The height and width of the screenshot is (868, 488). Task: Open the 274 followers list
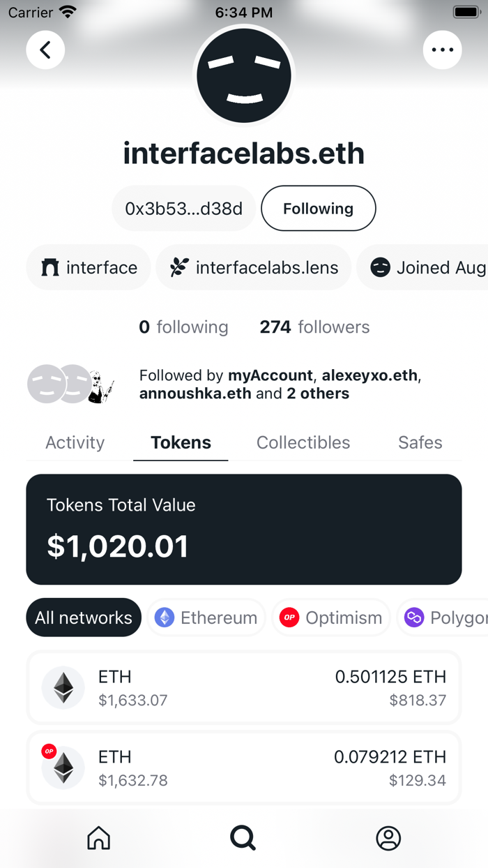(314, 327)
